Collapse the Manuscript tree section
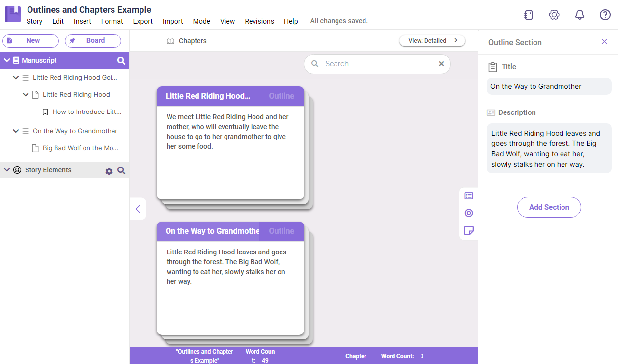618x364 pixels. point(6,60)
